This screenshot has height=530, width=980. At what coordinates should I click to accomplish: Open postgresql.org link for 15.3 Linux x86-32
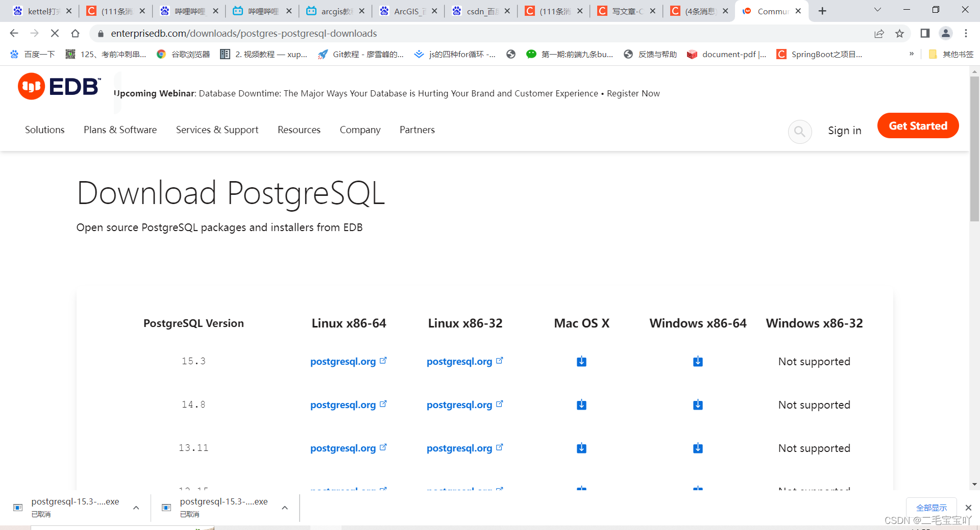tap(464, 362)
